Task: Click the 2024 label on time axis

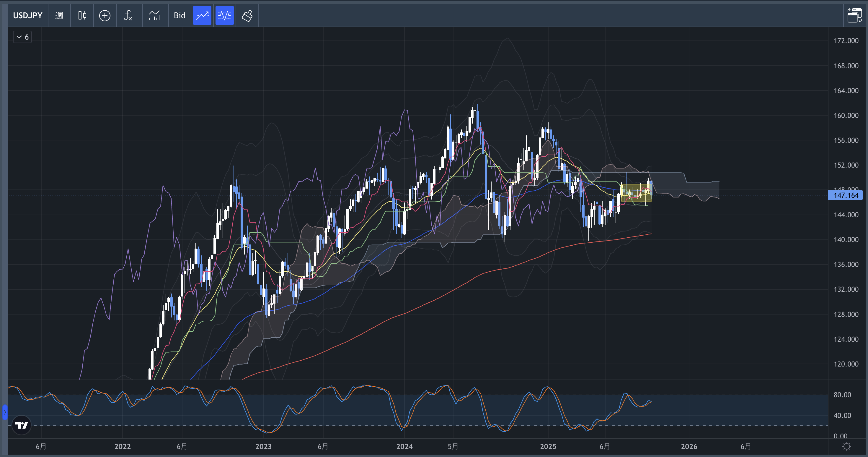Action: tap(404, 446)
